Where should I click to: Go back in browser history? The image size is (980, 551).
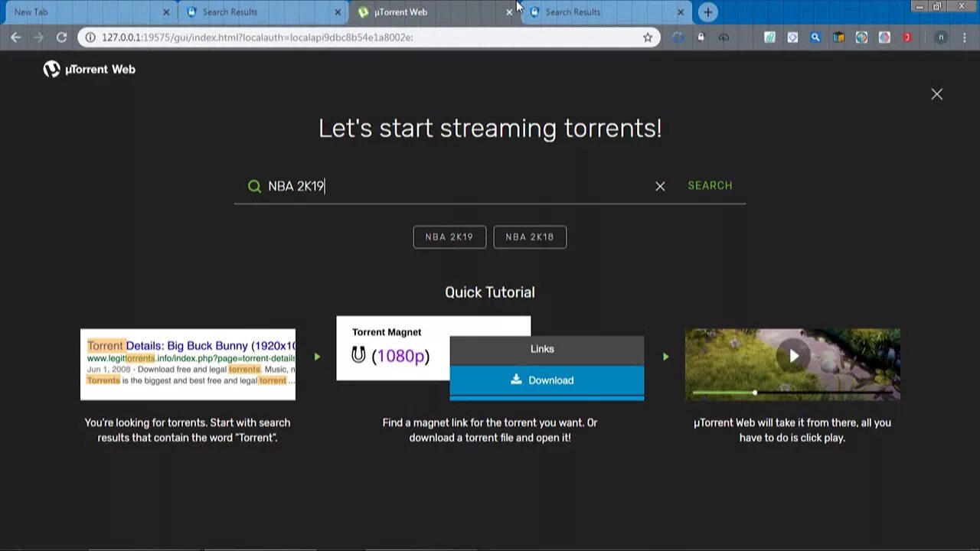click(16, 37)
